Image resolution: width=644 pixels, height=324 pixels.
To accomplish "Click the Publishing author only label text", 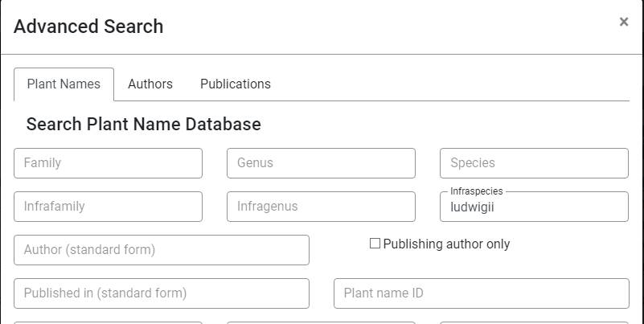I will pyautogui.click(x=446, y=244).
